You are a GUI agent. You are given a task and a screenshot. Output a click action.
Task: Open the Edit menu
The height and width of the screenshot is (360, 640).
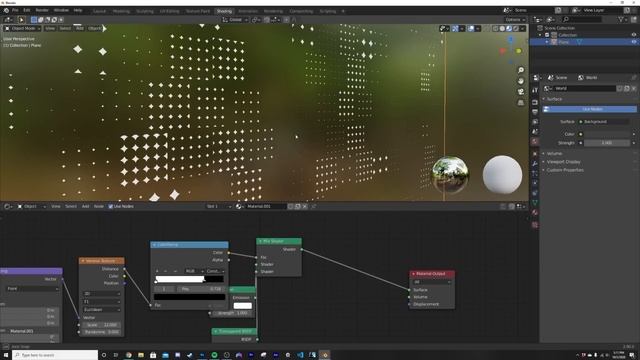27,10
